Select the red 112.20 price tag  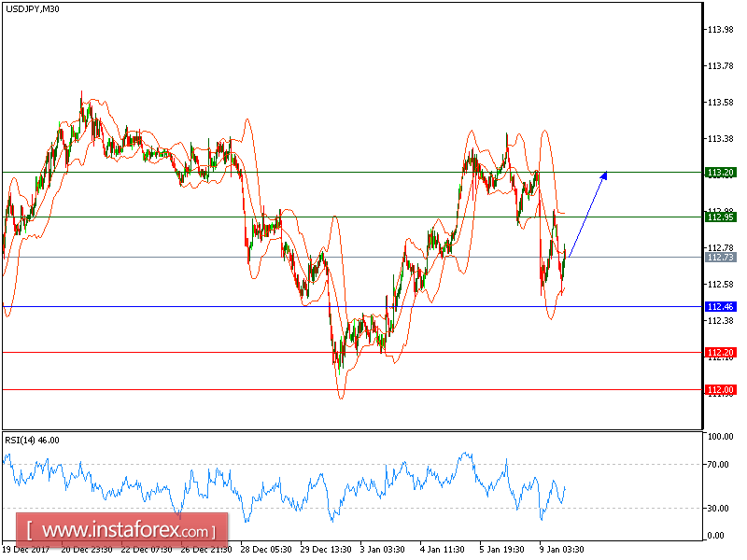point(719,350)
